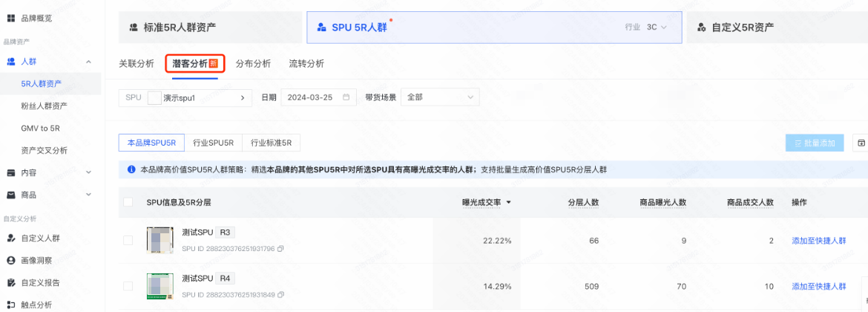Click the 14.29% 曝光成交率 value
868x312 pixels.
(x=497, y=287)
